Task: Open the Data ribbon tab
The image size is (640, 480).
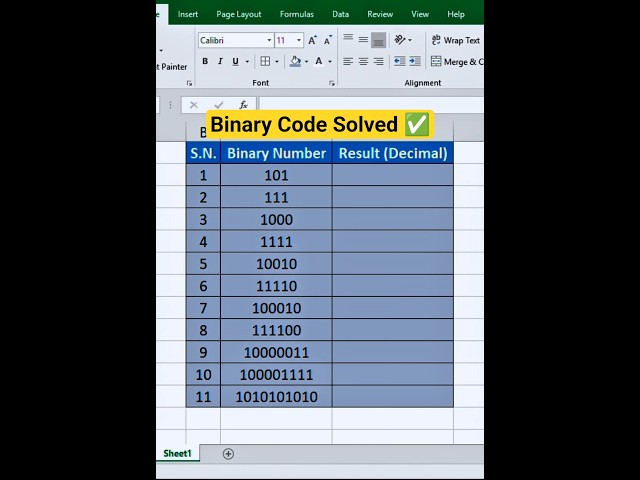Action: click(x=340, y=14)
